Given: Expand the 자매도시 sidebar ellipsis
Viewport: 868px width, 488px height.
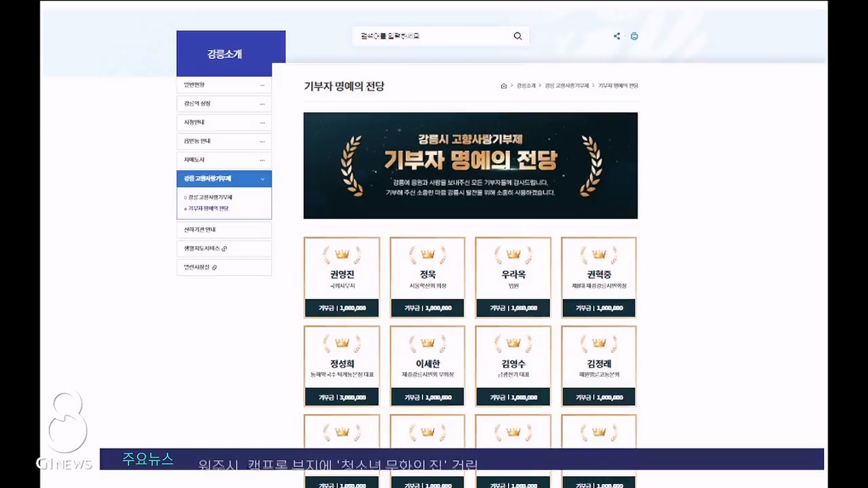Looking at the screenshot, I should (x=262, y=160).
